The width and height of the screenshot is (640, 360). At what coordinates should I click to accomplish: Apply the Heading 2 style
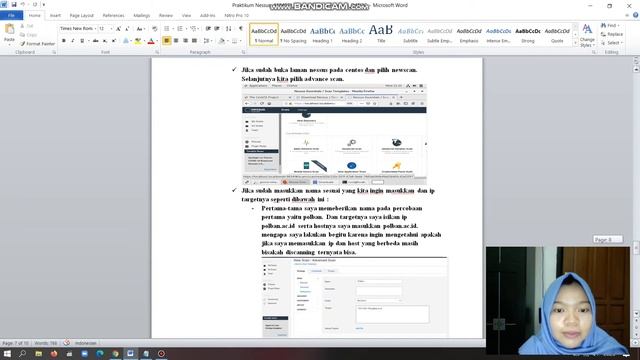(352, 35)
